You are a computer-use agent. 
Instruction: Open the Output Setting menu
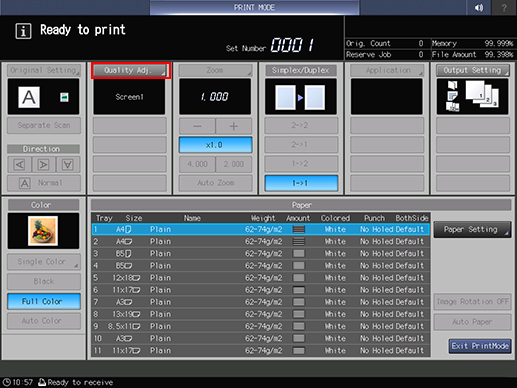click(473, 70)
